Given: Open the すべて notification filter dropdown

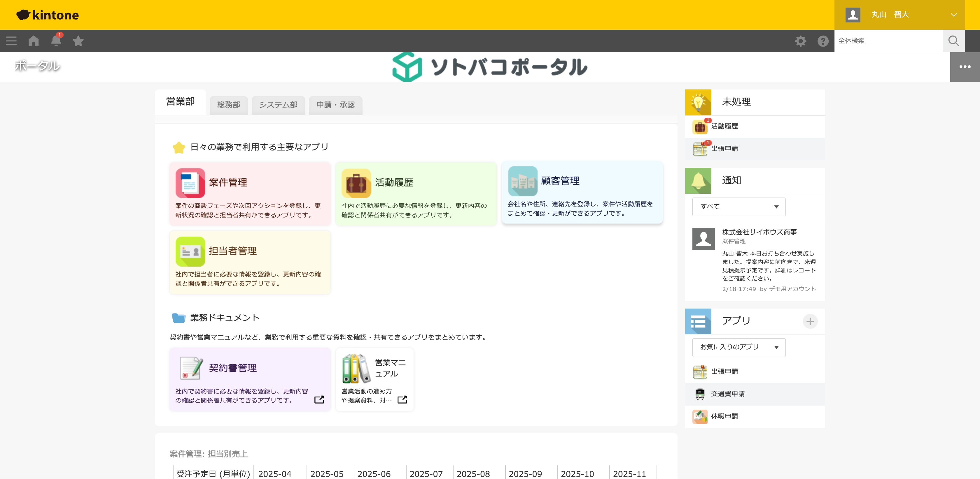Looking at the screenshot, I should click(x=738, y=206).
